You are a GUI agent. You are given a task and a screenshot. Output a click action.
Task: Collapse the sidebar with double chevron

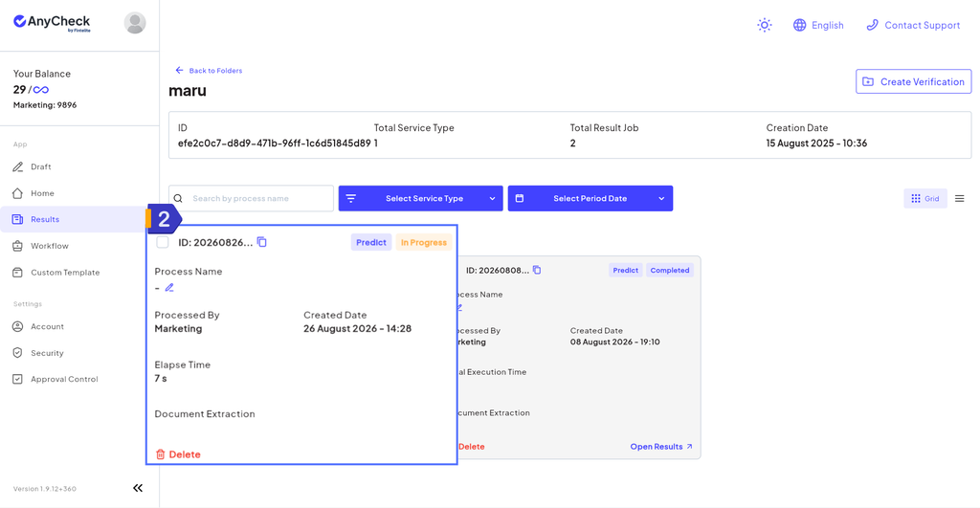(x=138, y=488)
